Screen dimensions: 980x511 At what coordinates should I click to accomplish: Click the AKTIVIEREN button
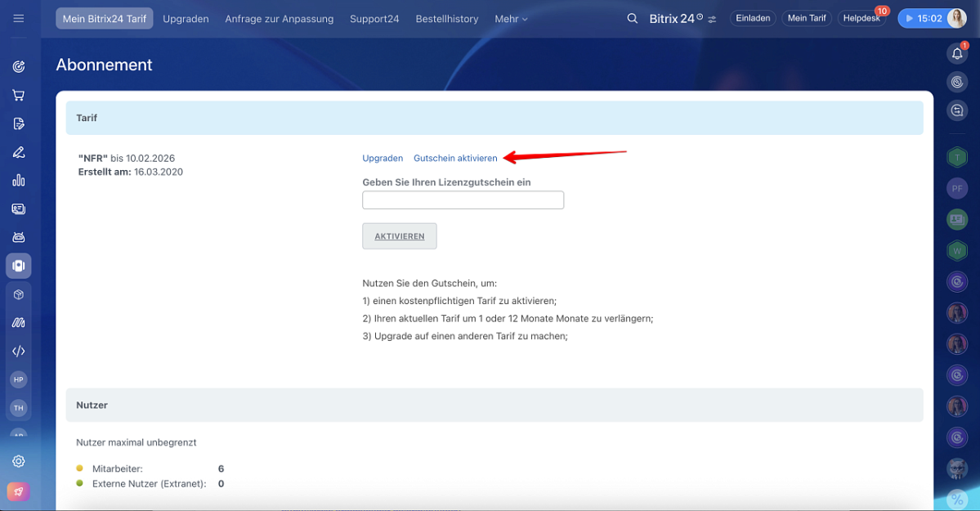(399, 235)
